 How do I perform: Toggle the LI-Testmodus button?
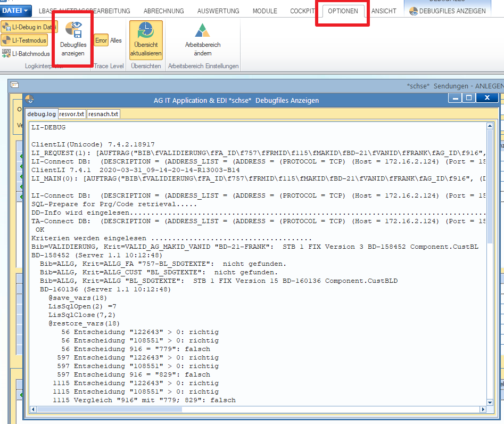24,40
